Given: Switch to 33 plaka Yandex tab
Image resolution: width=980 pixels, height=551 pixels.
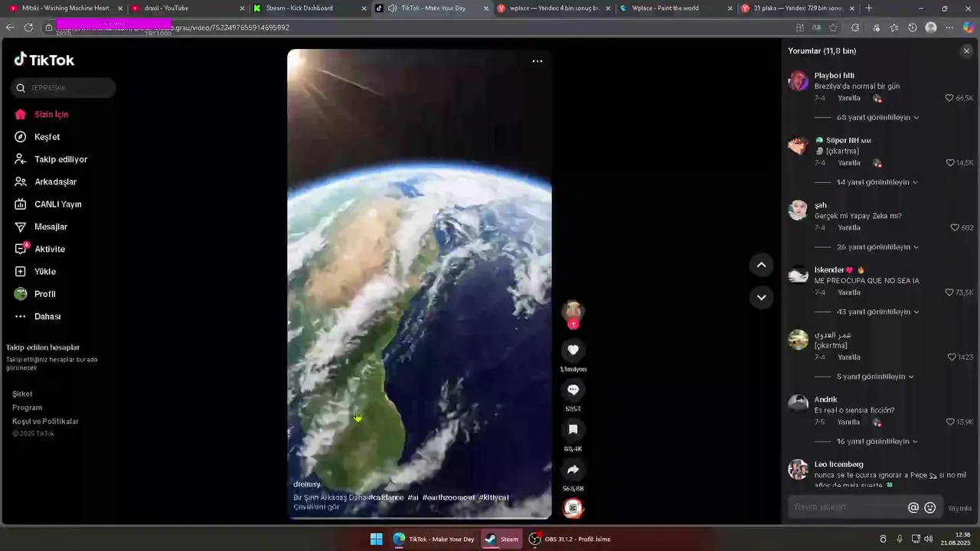Looking at the screenshot, I should point(798,8).
